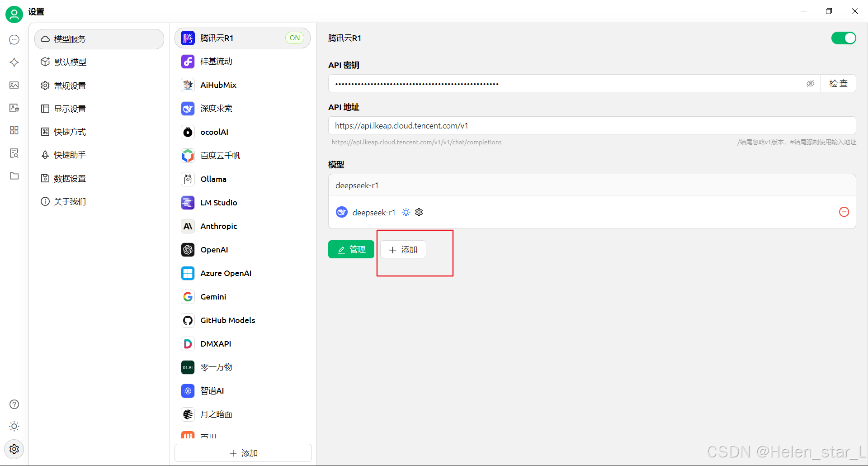Collapse the deepseek-r1 model group header
The image size is (868, 466).
[x=592, y=185]
